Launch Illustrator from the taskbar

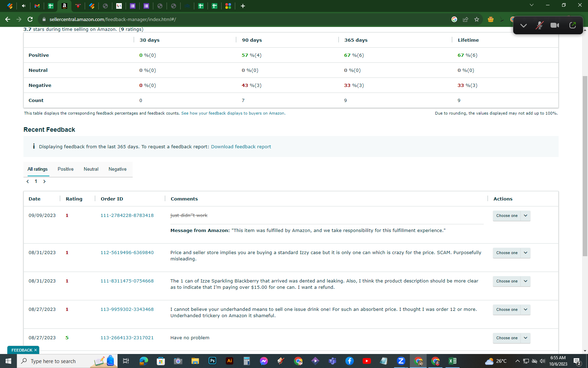tap(230, 361)
